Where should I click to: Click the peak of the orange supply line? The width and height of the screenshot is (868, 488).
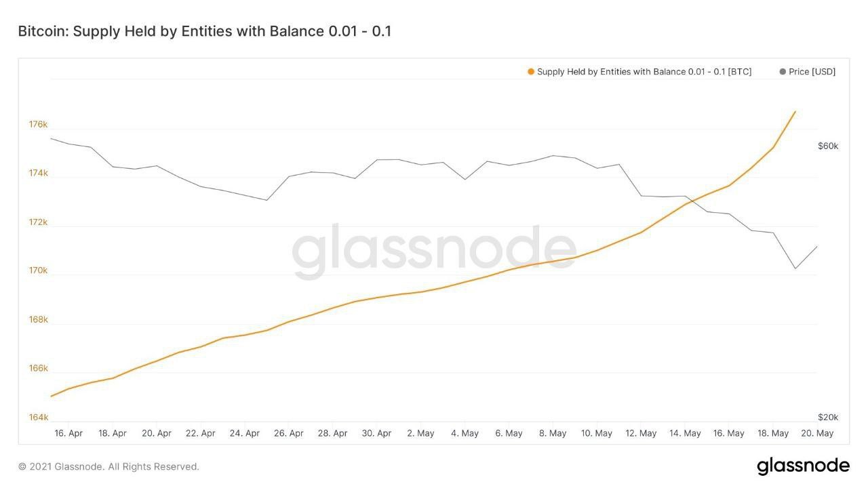[795, 112]
